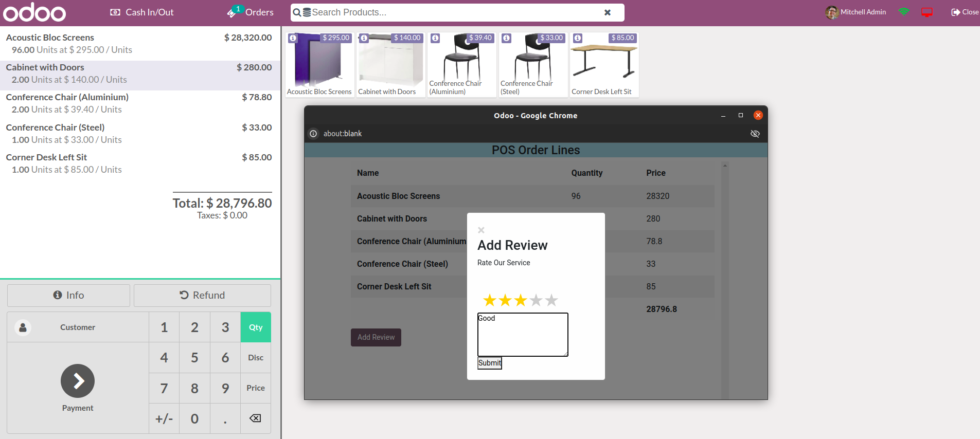Set rating to three stars

[x=521, y=300]
